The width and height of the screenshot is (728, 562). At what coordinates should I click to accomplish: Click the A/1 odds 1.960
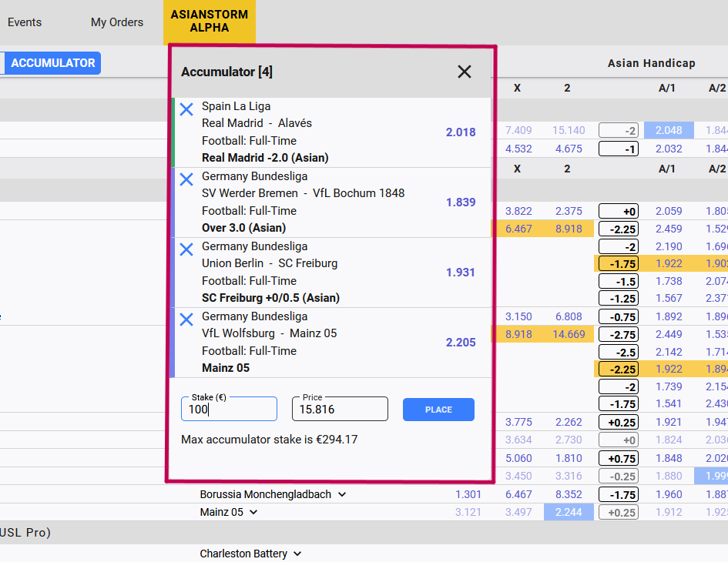point(669,495)
